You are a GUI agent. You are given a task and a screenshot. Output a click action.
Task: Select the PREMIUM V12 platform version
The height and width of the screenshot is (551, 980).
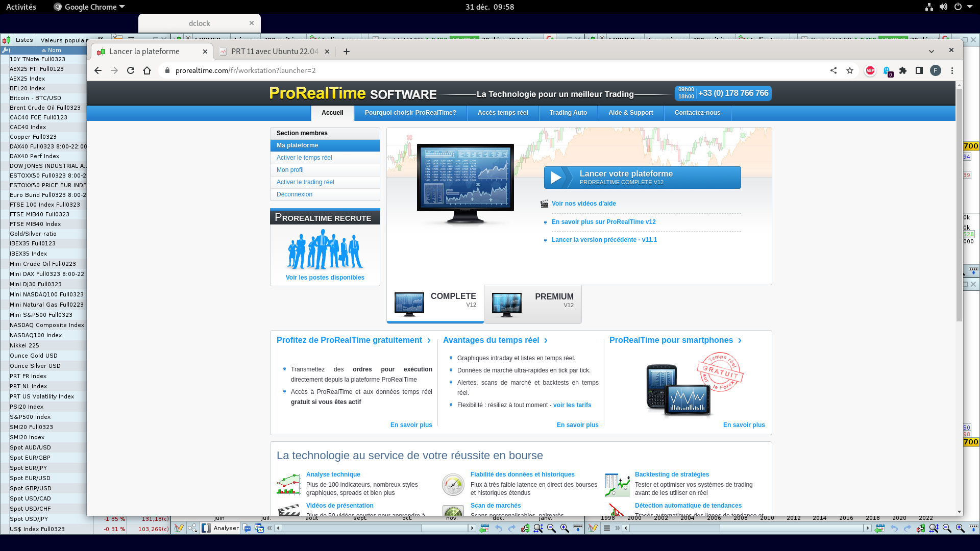click(x=533, y=304)
